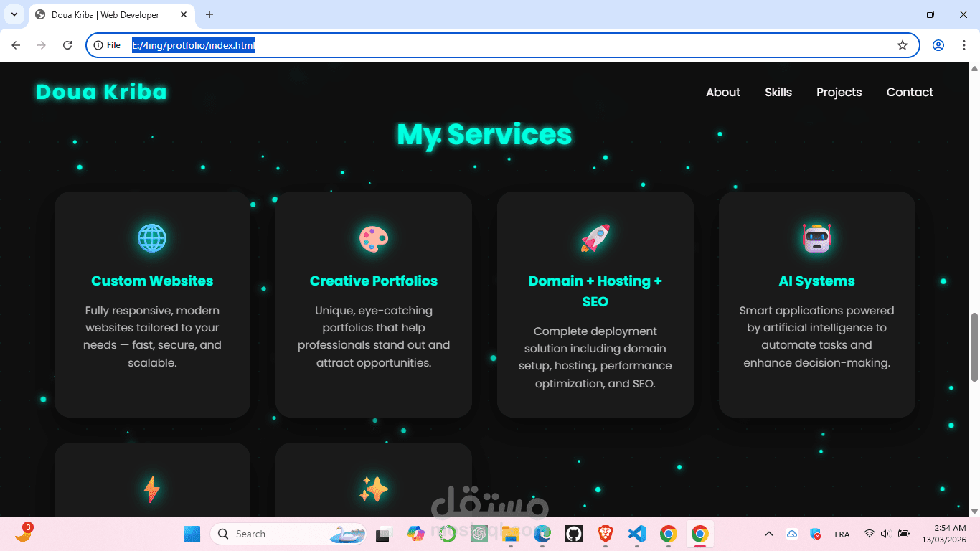The width and height of the screenshot is (980, 551).
Task: Click the paint palette icon above Creative Portfolios
Action: (374, 238)
